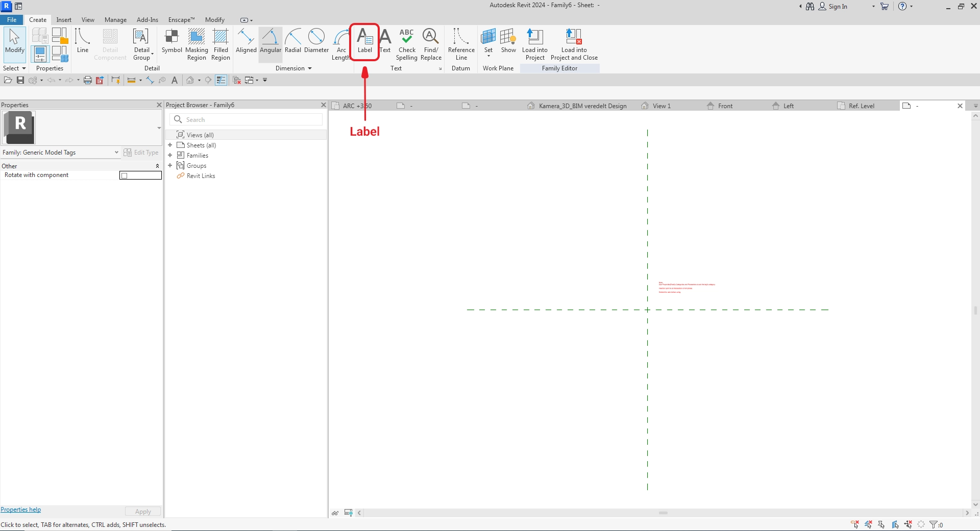Viewport: 980px width, 531px height.
Task: Click the Masking Region tool
Action: (x=197, y=44)
